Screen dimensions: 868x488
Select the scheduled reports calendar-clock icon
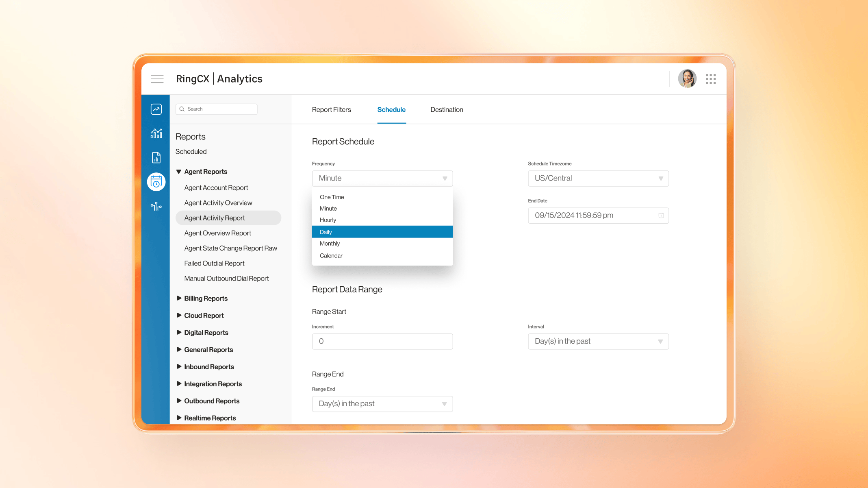coord(156,182)
